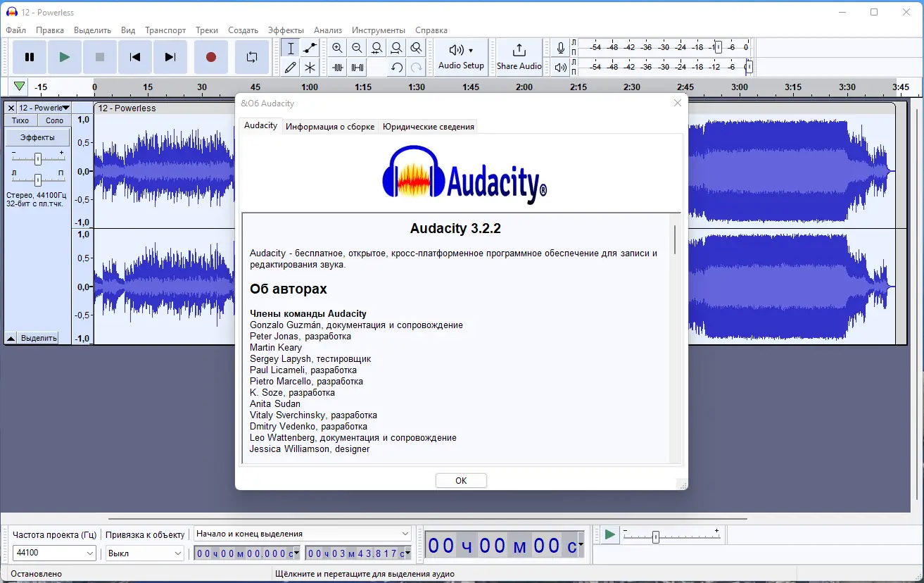The height and width of the screenshot is (583, 924).
Task: Select the Envelope tool
Action: (310, 47)
